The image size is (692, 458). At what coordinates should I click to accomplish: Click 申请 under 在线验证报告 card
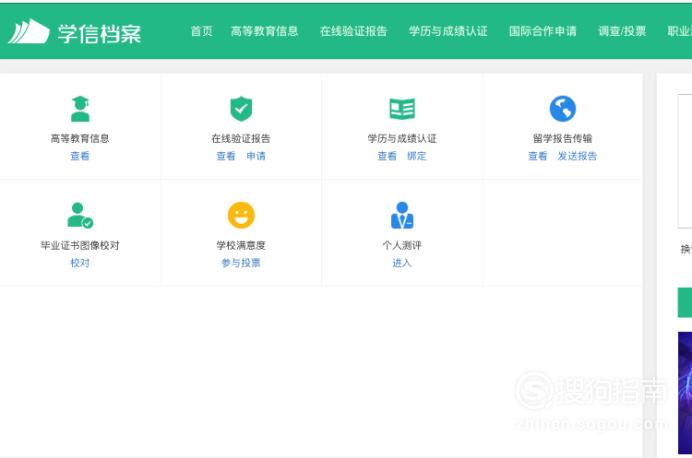click(256, 156)
